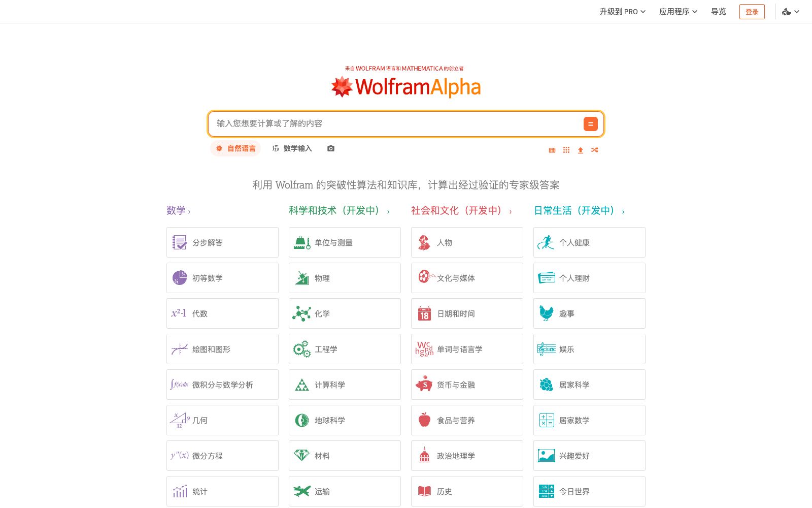Screen dimensions: 812x508
Task: Click the 货币与金融 piggy bank icon
Action: [x=424, y=385]
